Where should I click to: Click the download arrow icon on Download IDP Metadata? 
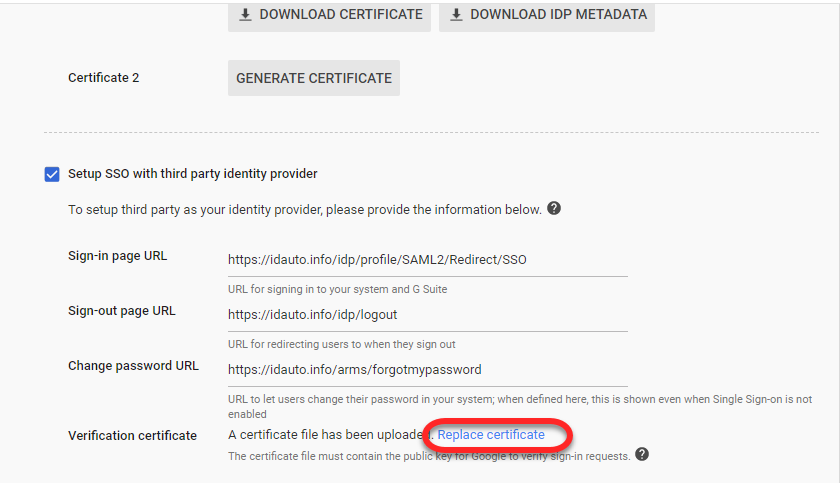click(x=456, y=14)
